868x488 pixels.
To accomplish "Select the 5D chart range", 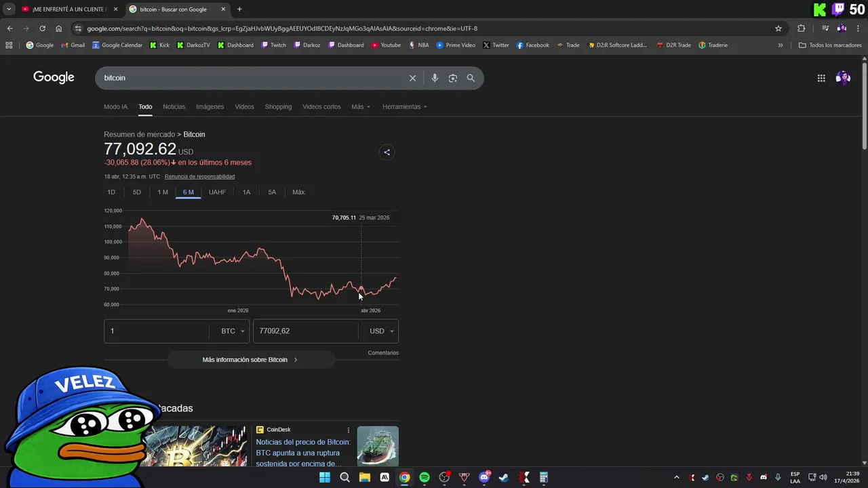I will [137, 192].
